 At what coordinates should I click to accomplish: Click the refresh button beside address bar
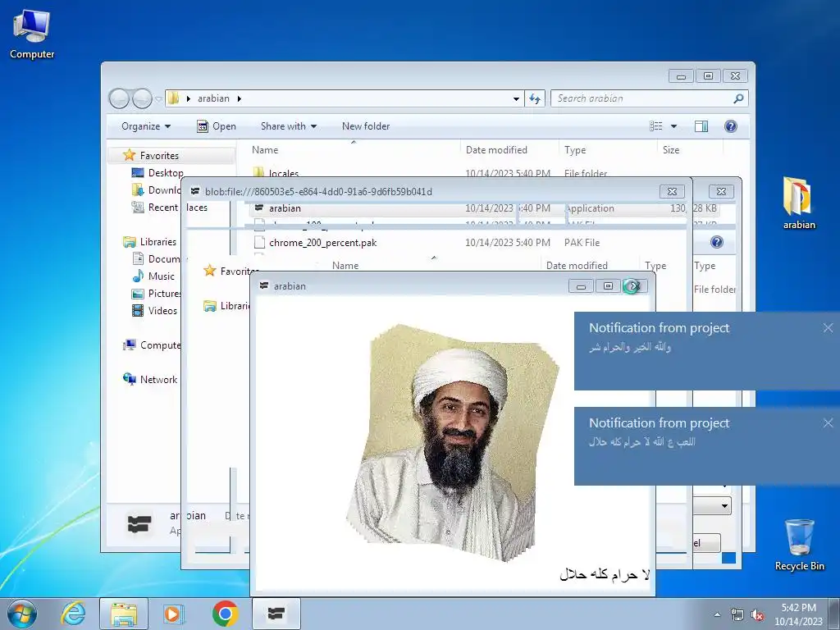[535, 98]
